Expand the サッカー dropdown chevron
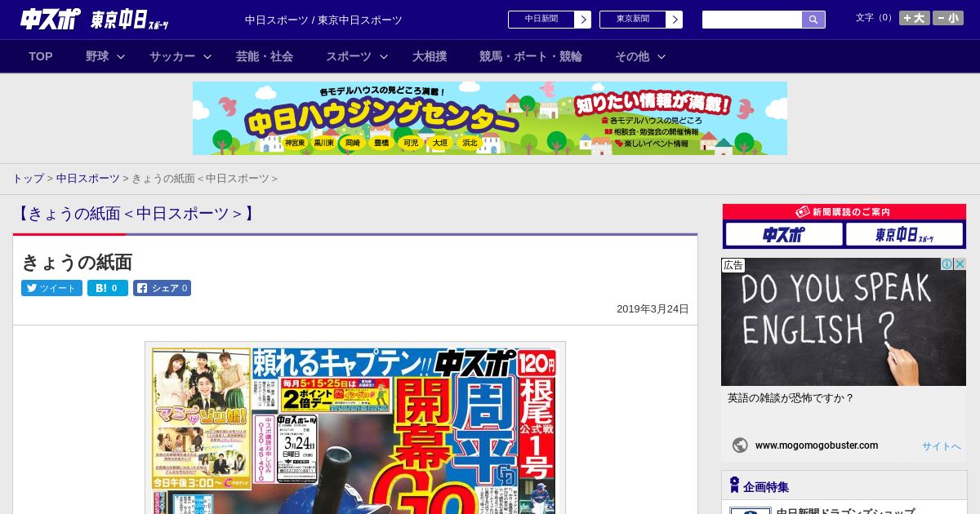 (207, 56)
